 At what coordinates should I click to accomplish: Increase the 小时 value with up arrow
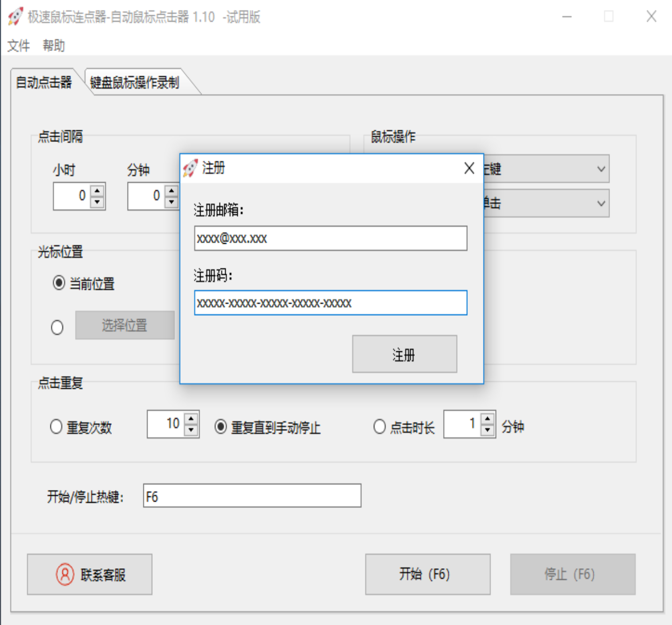click(x=97, y=191)
